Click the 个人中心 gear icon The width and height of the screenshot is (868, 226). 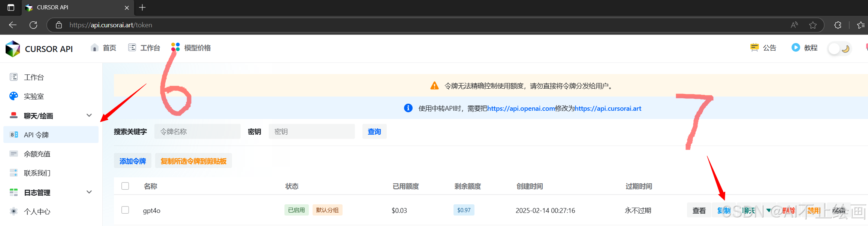click(14, 211)
